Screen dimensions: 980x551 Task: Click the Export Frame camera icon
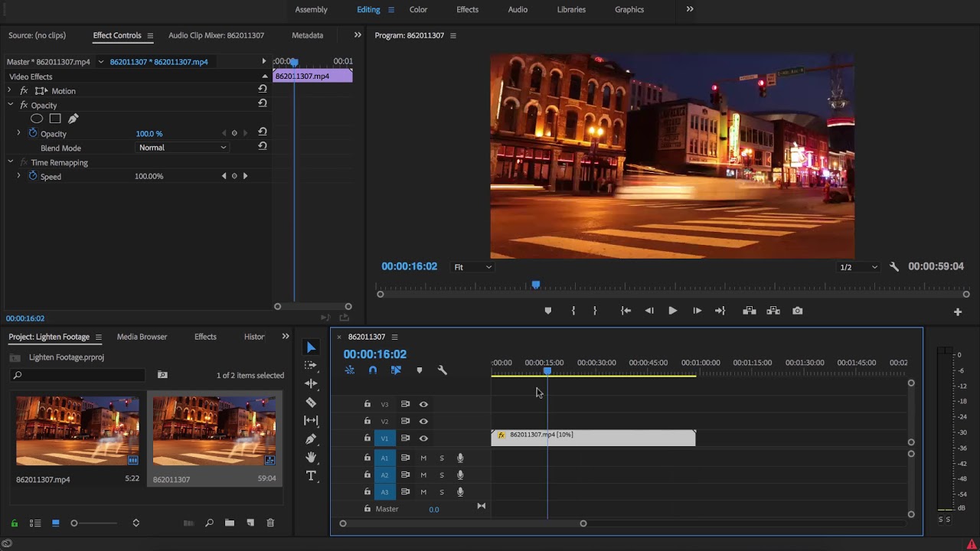[798, 311]
